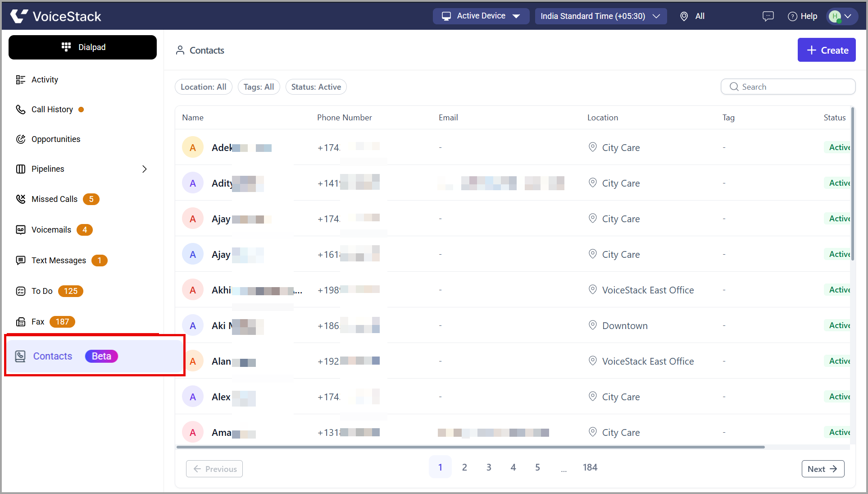Go to page 2
The height and width of the screenshot is (494, 868).
tap(464, 467)
